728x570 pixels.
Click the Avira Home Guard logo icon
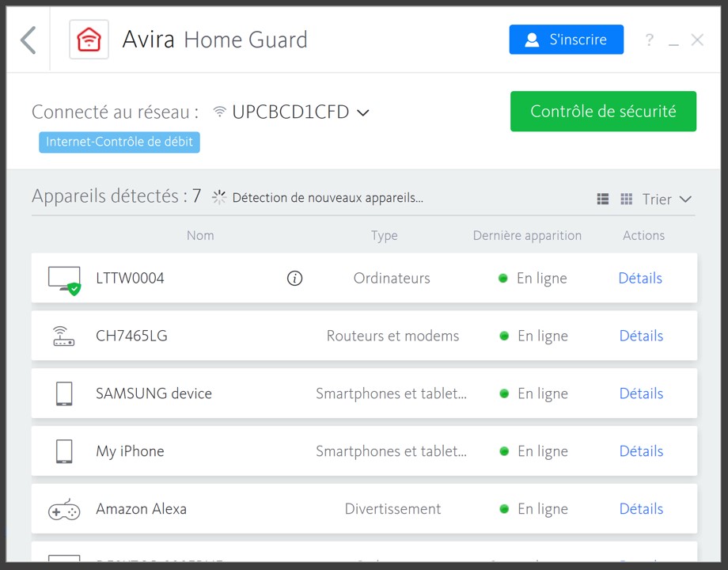[x=89, y=40]
